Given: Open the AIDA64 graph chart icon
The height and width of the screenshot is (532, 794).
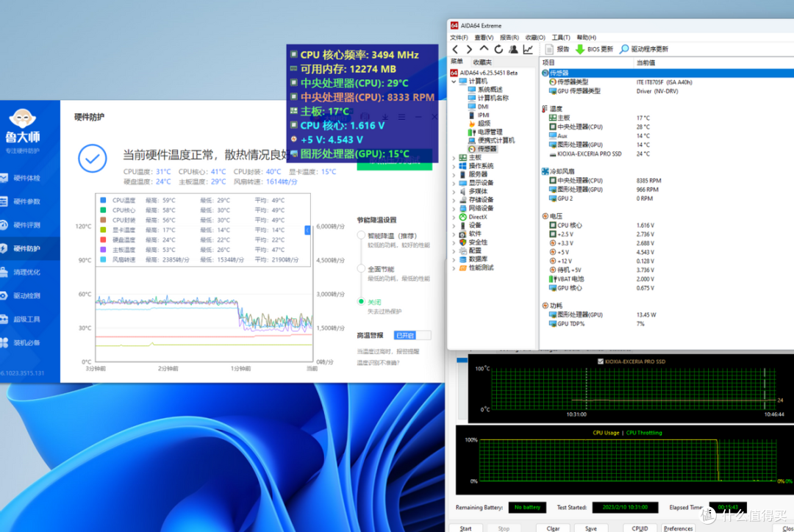Looking at the screenshot, I should 528,49.
